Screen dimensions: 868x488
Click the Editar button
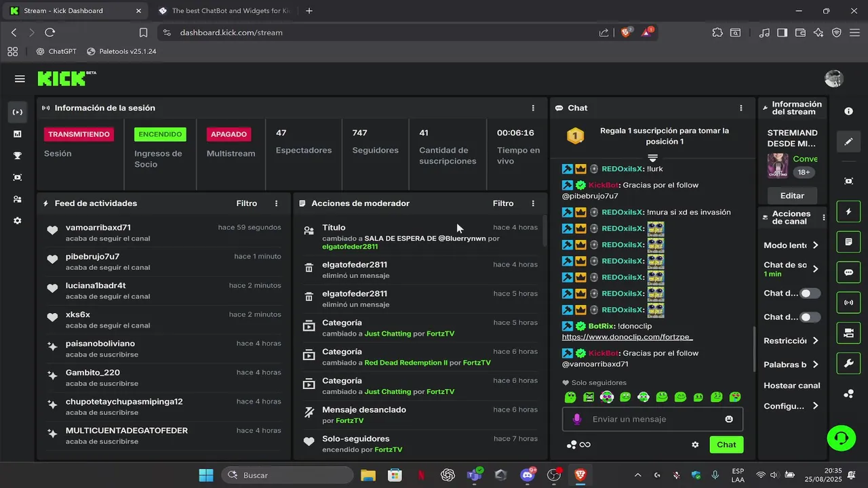(x=792, y=196)
